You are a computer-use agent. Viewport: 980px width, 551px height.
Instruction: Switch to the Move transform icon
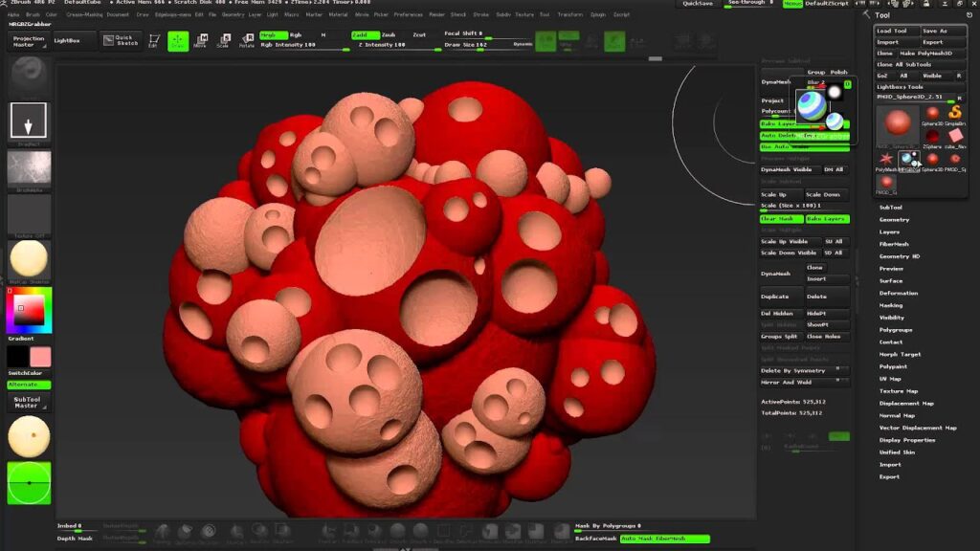click(x=200, y=41)
